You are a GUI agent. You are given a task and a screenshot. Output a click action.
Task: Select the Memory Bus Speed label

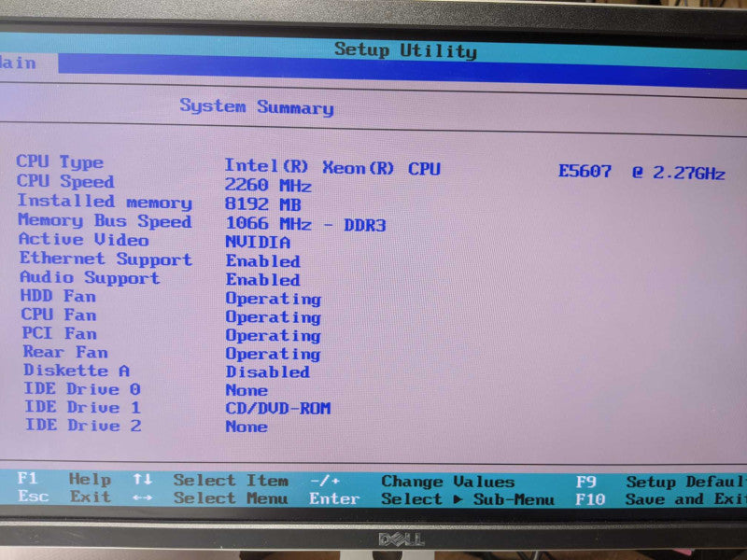[x=105, y=221]
